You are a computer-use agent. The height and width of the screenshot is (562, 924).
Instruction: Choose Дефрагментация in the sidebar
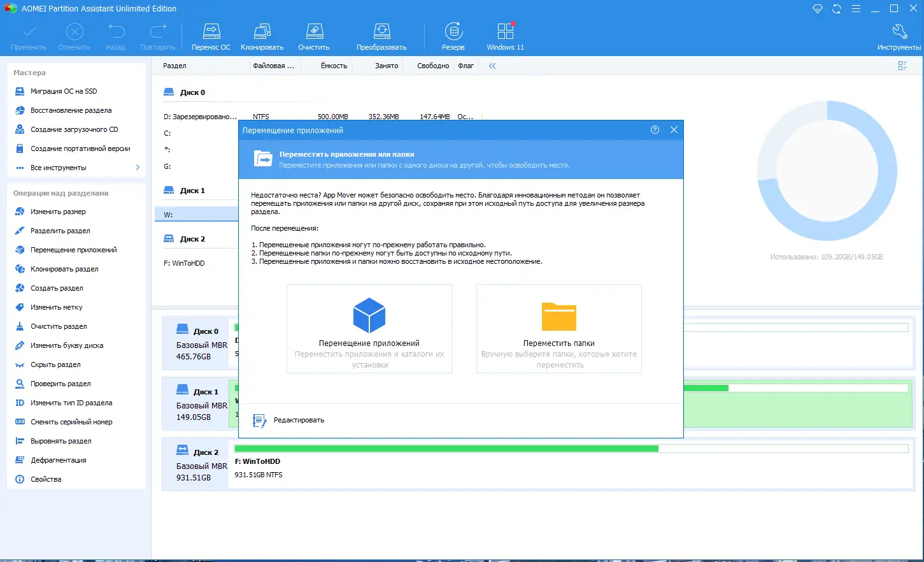(59, 460)
